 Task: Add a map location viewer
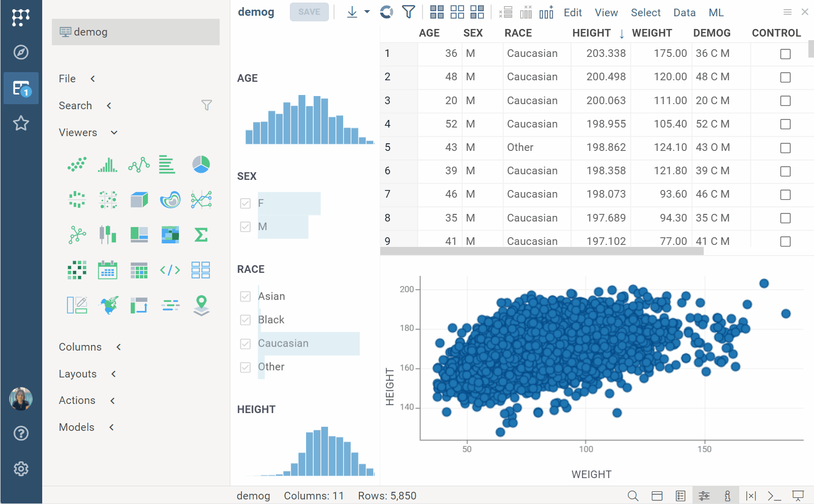point(201,305)
